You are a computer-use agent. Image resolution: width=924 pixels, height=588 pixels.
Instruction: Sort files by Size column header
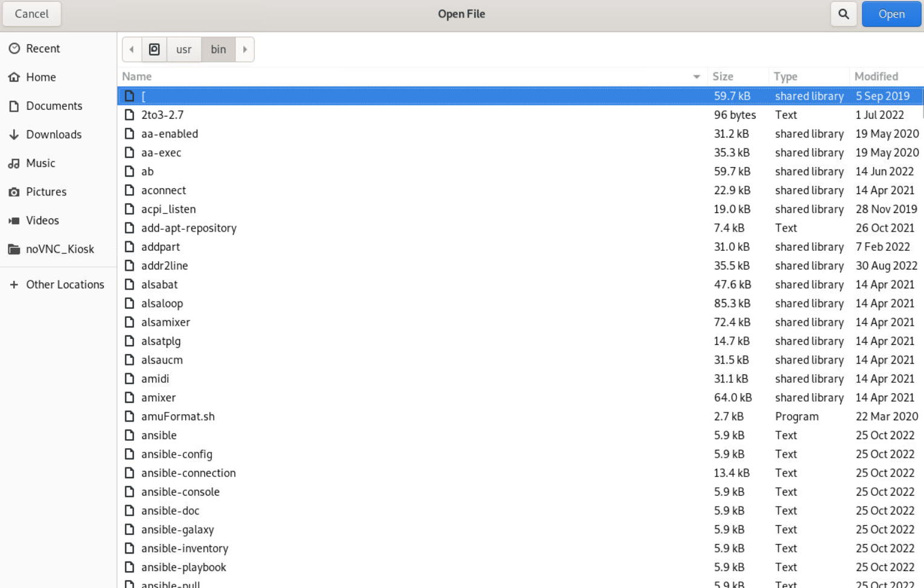tap(722, 77)
